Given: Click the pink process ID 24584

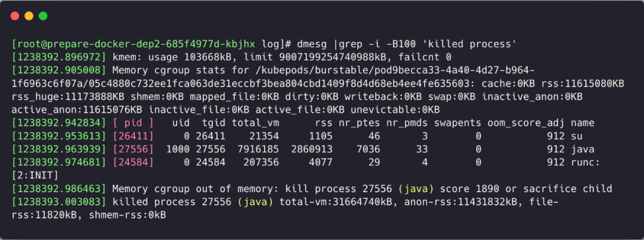Looking at the screenshot, I should pyautogui.click(x=133, y=162).
